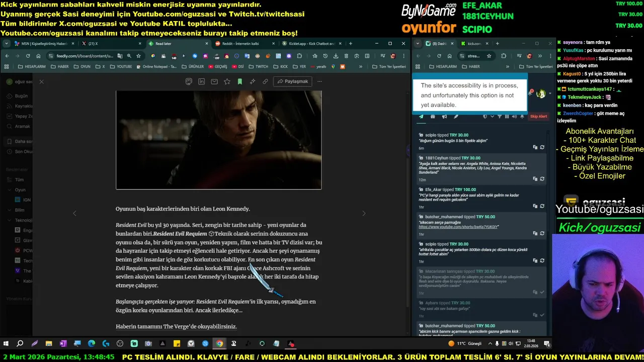644x362 pixels.
Task: Click the Paylaşmak share button
Action: [x=293, y=81]
